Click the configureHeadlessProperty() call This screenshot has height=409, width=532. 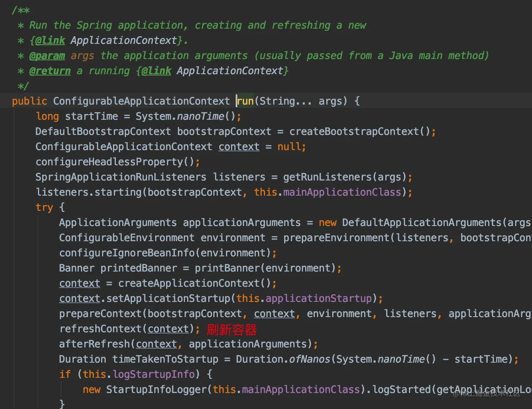115,162
